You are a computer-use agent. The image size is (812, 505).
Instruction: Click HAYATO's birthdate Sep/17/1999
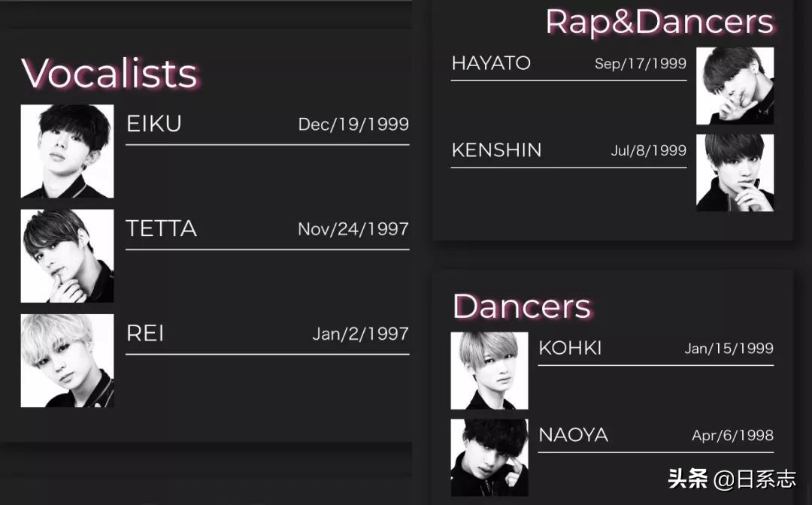[x=640, y=64]
